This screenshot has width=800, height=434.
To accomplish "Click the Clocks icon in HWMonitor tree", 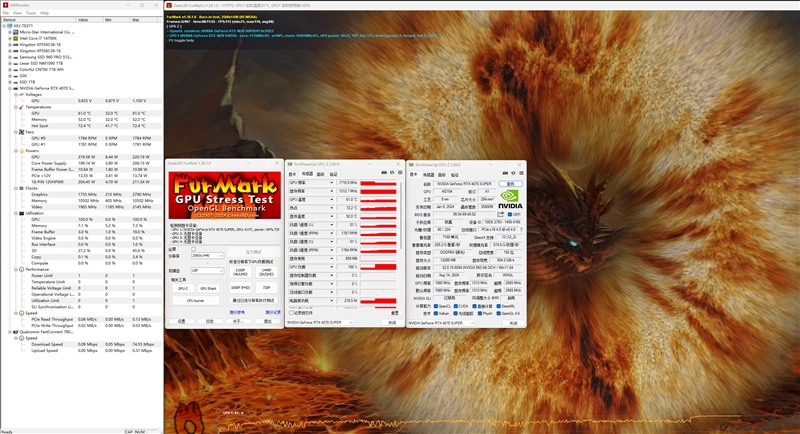I will pos(21,188).
